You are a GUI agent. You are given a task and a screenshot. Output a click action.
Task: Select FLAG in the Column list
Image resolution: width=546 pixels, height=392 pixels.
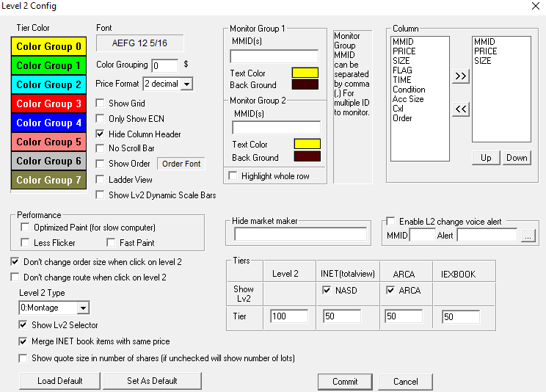[402, 70]
